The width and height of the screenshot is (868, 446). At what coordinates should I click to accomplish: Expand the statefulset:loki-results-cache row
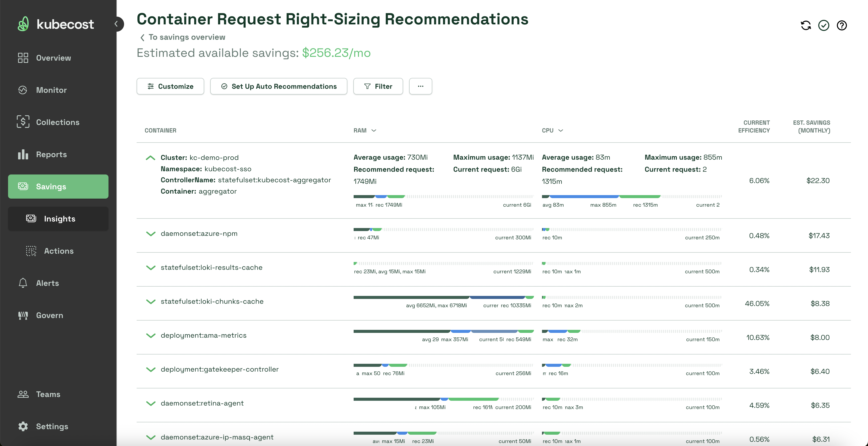point(151,267)
